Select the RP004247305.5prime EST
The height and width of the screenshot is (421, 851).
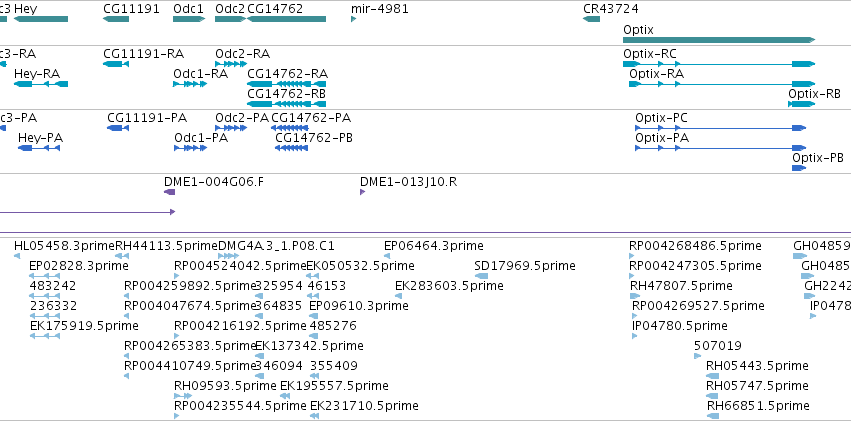(x=632, y=276)
